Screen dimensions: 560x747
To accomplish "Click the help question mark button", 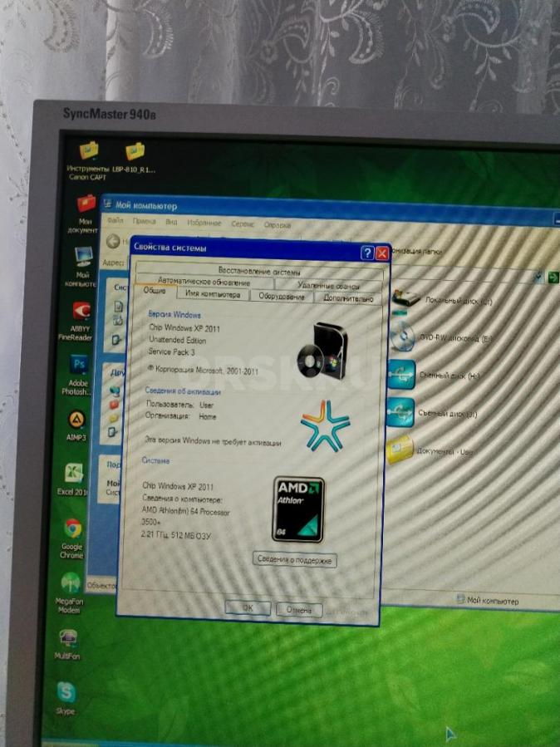I will click(x=366, y=253).
